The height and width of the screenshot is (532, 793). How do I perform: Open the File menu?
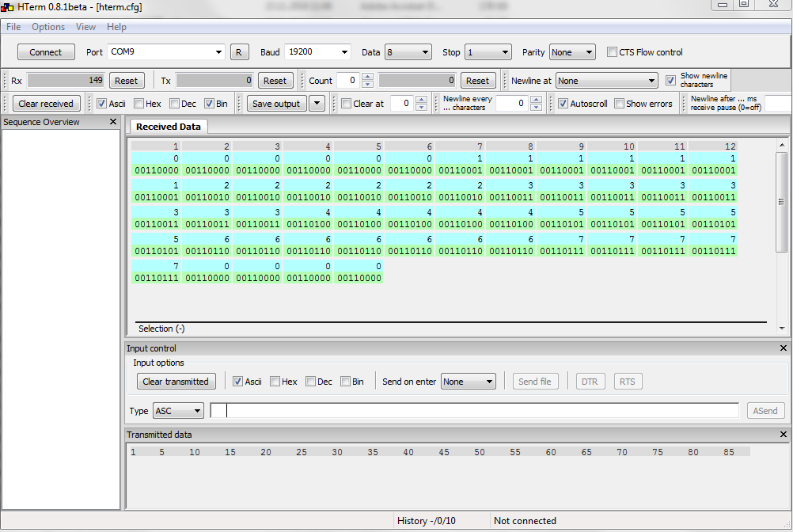pos(13,27)
